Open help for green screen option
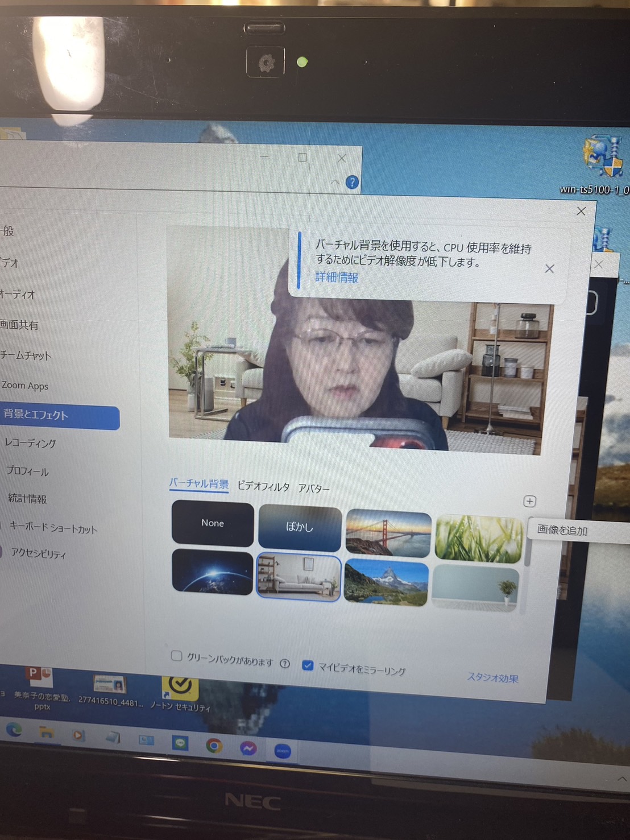The image size is (630, 840). (285, 664)
